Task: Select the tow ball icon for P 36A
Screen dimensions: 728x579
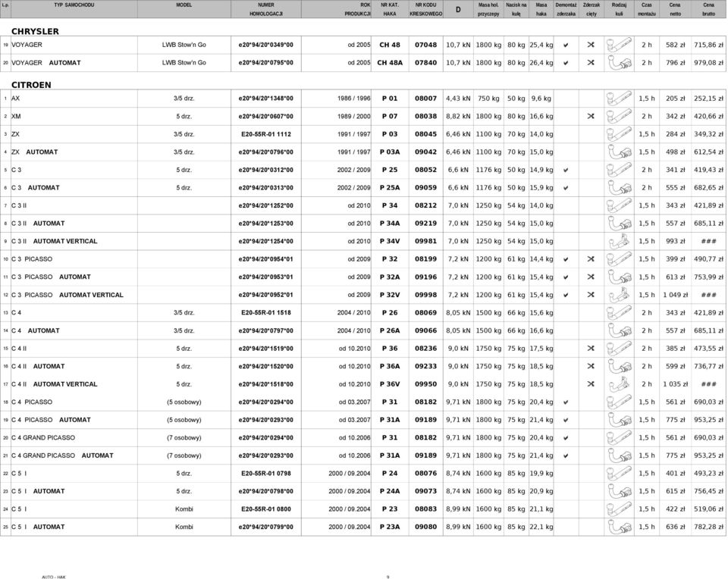Action: 619,367
